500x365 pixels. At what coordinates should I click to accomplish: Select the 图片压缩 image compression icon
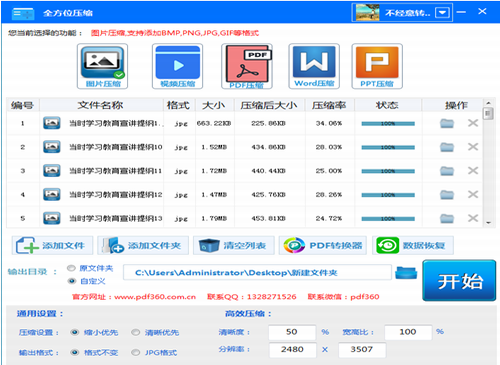(102, 66)
